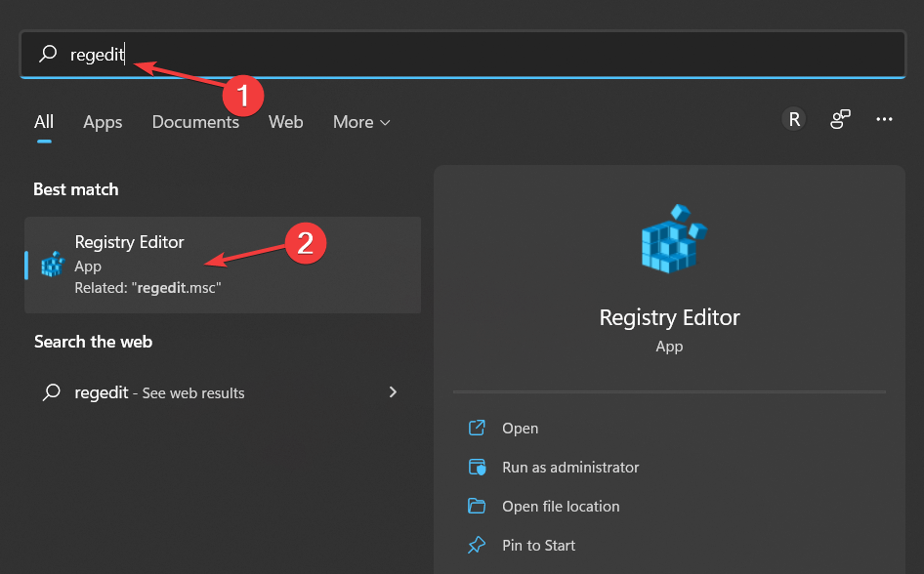
Task: Switch to the Apps tab
Action: click(103, 122)
